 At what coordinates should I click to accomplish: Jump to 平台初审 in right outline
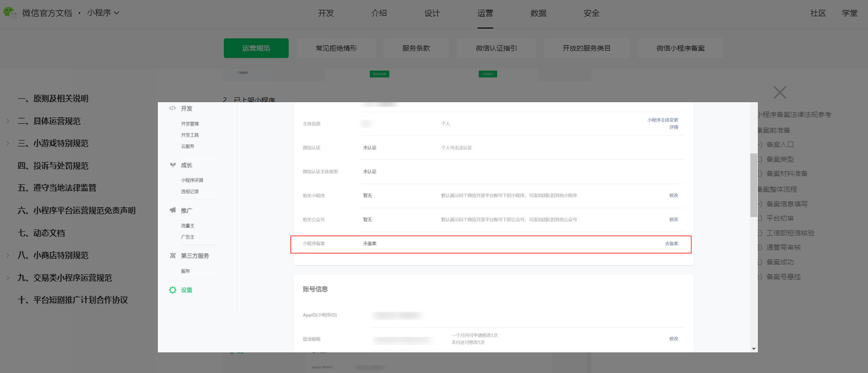tap(780, 219)
